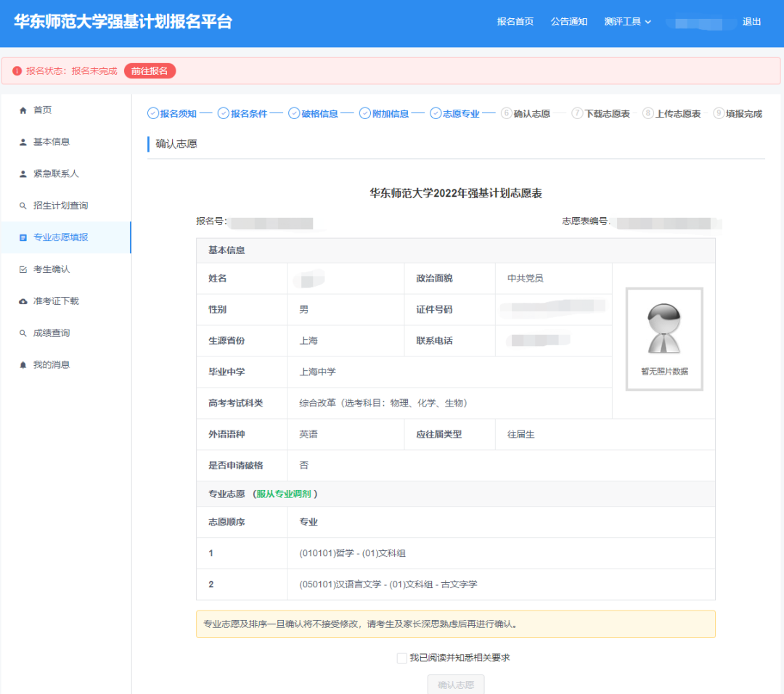Click the home icon in sidebar
The image size is (784, 694).
pos(23,110)
